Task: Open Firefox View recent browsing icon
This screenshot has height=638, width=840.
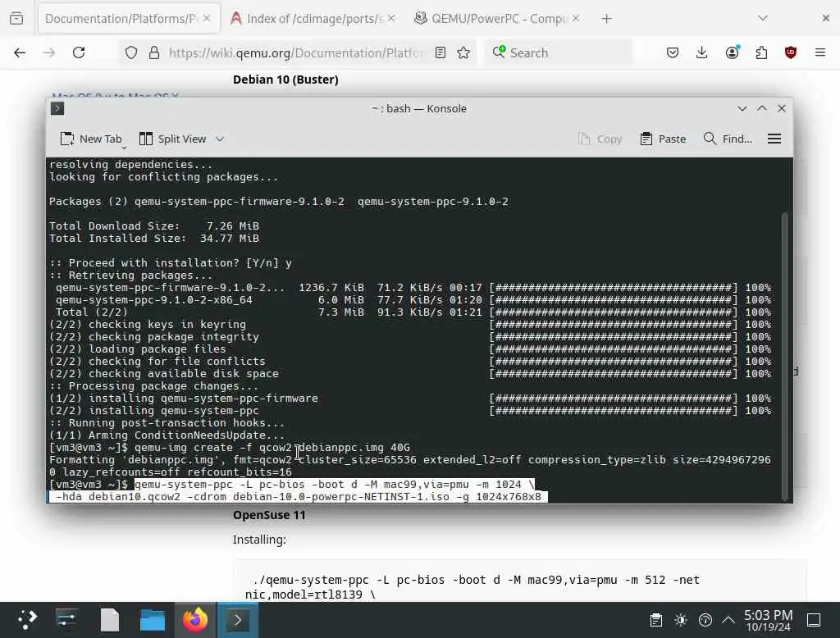Action: pos(16,19)
